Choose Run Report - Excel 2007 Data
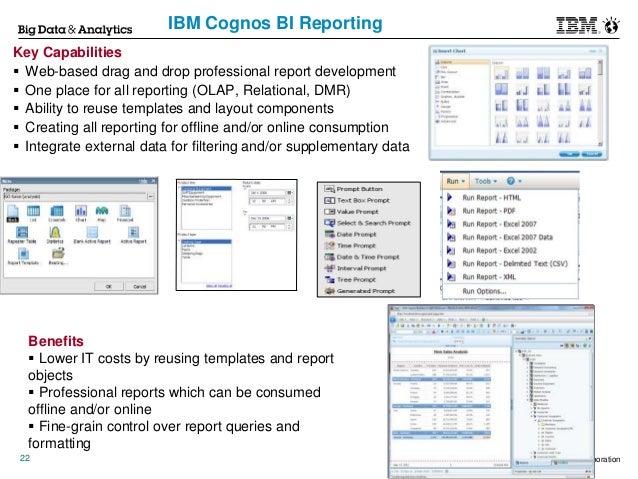The image size is (638, 479). (x=509, y=237)
